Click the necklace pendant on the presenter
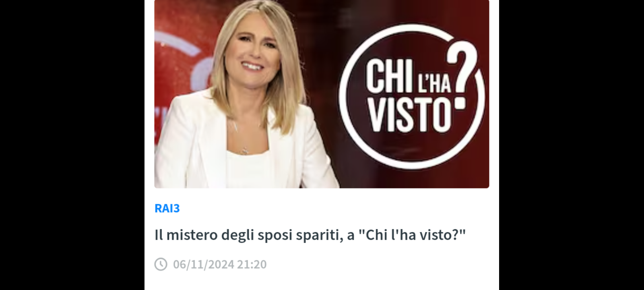The image size is (644, 290). pyautogui.click(x=244, y=150)
